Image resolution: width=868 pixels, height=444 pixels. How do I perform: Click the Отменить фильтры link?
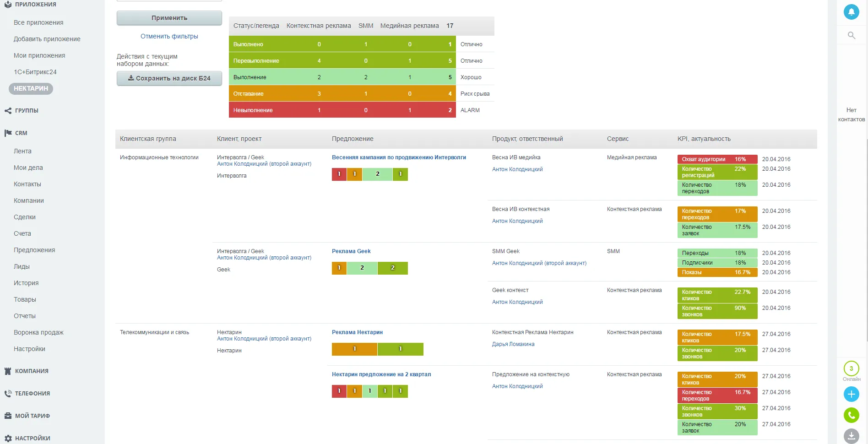click(169, 36)
